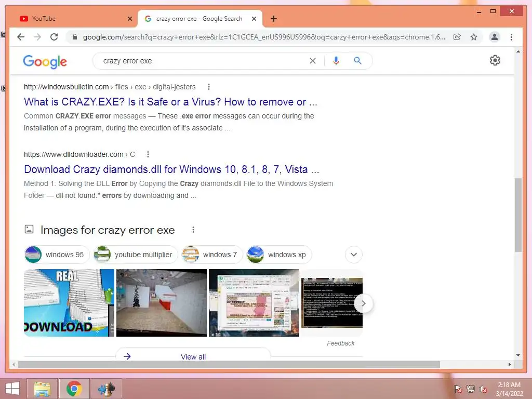Image resolution: width=532 pixels, height=399 pixels.
Task: Click the muted volume tray icon
Action: (x=483, y=389)
